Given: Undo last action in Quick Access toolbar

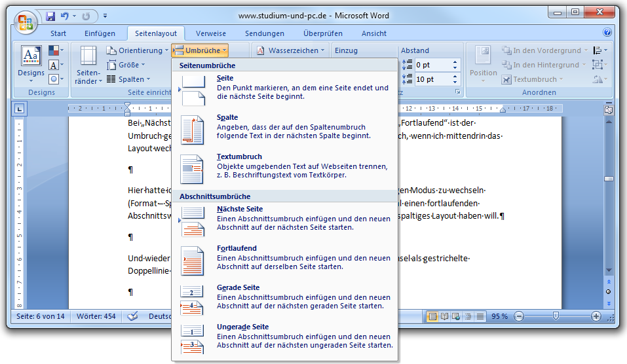Looking at the screenshot, I should click(64, 16).
